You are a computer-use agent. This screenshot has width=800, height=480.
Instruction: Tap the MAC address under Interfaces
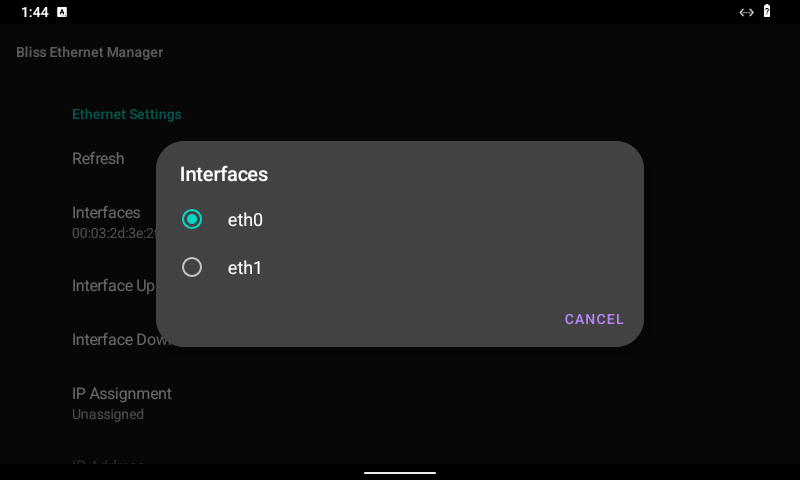pos(113,233)
